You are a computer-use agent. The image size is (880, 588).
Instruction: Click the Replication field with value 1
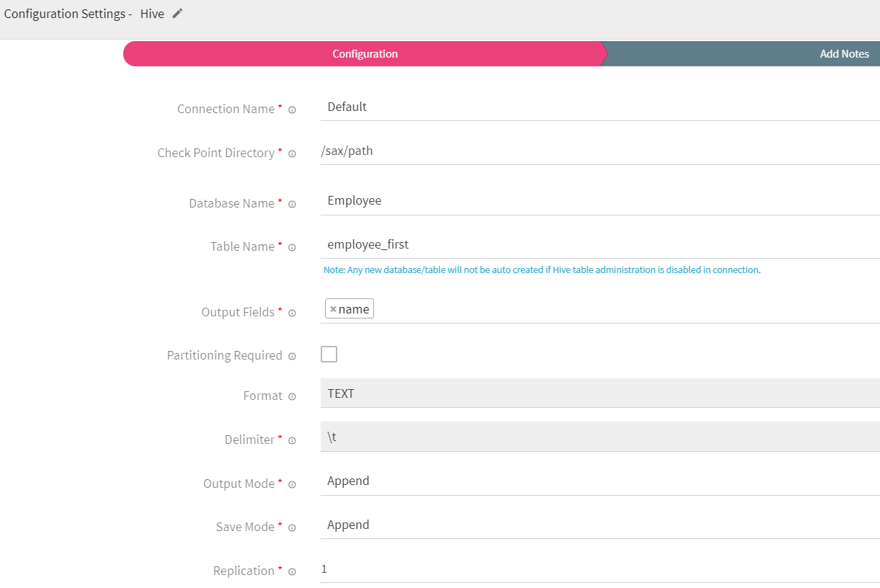(x=600, y=569)
